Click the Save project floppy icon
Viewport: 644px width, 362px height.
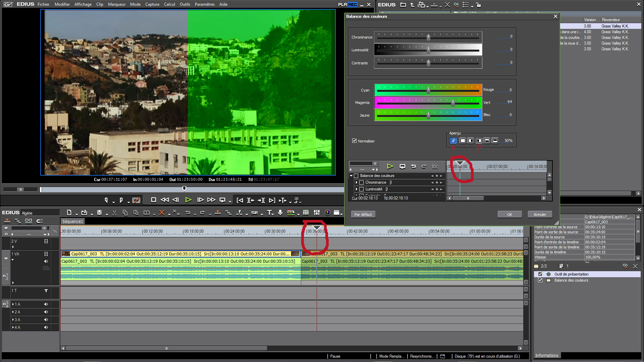point(99,213)
